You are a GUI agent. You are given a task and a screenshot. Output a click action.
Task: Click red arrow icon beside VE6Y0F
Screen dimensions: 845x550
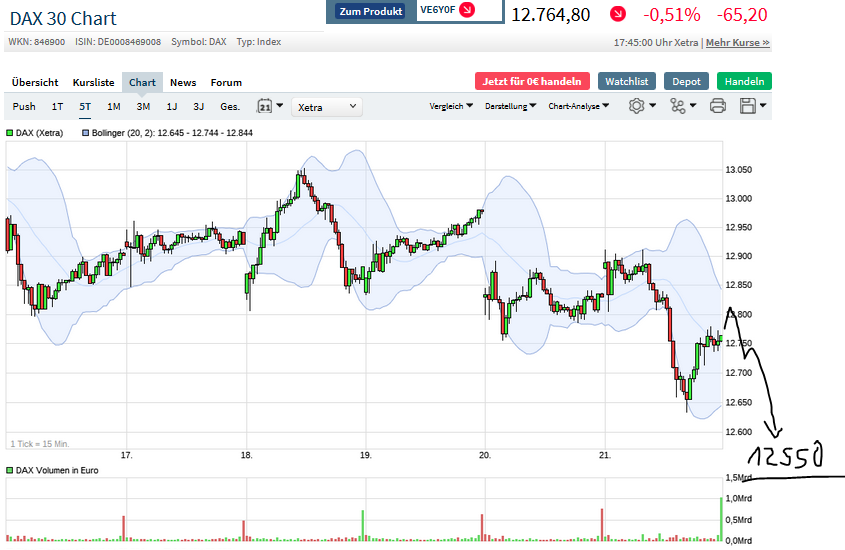coord(466,11)
